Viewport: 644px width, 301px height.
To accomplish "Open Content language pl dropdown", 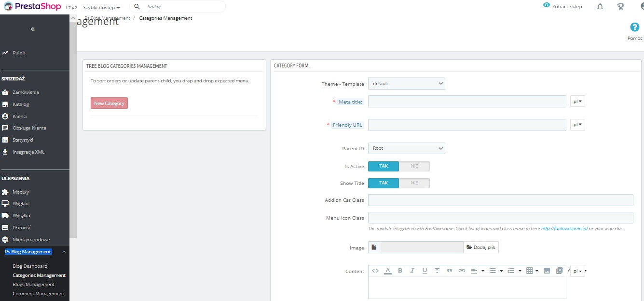I will (x=577, y=271).
